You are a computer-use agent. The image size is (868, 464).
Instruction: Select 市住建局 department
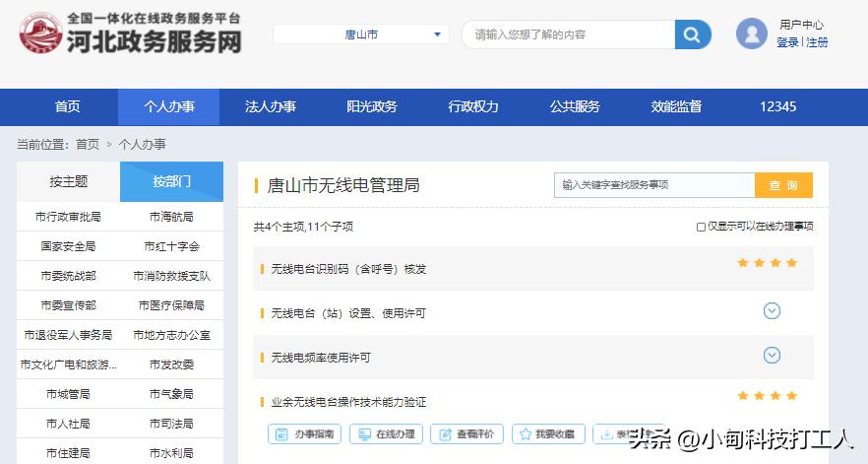click(x=68, y=453)
